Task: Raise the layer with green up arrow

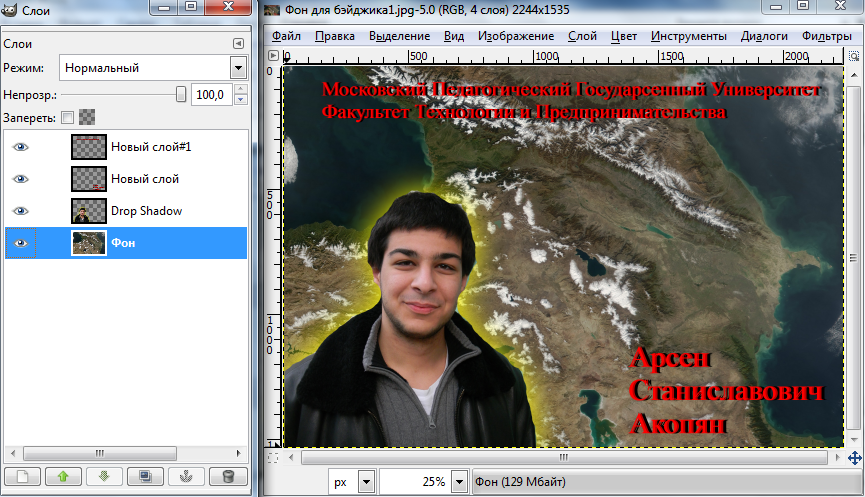Action: coord(63,476)
